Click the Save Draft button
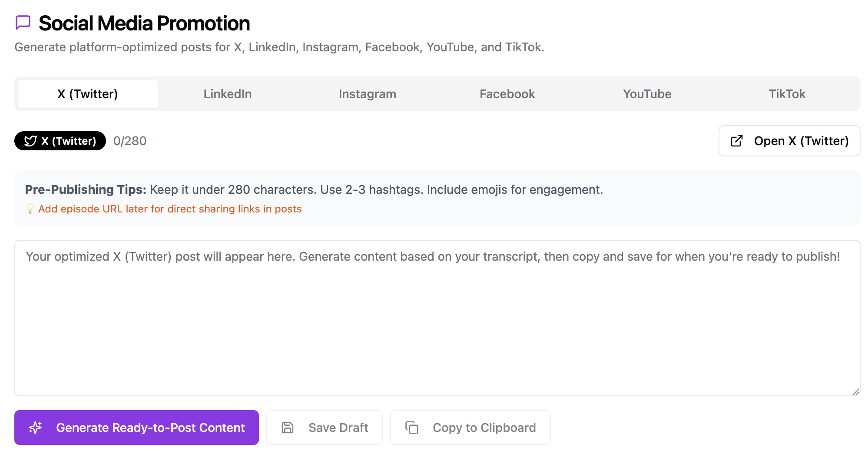Viewport: 868px width, 451px height. click(325, 428)
